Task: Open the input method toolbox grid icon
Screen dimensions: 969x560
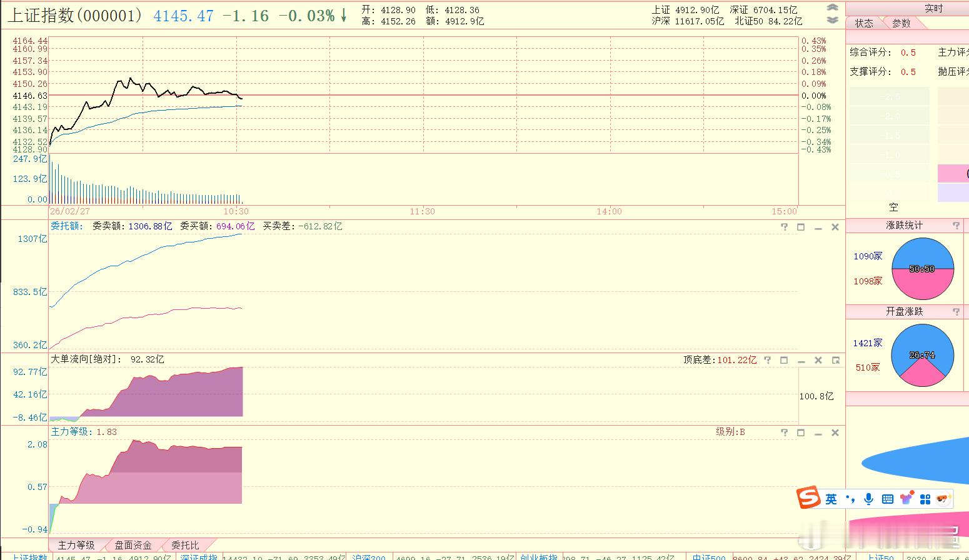Action: click(x=925, y=499)
